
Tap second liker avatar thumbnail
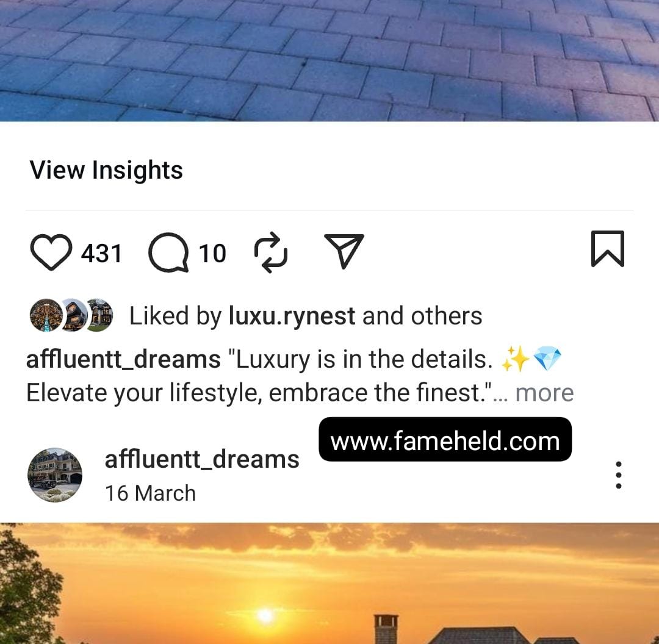point(75,315)
